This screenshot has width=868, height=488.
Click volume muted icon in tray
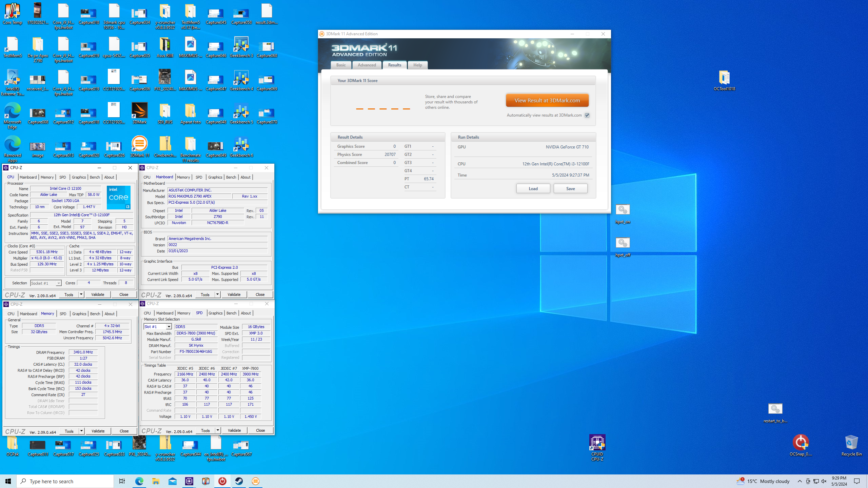click(824, 481)
